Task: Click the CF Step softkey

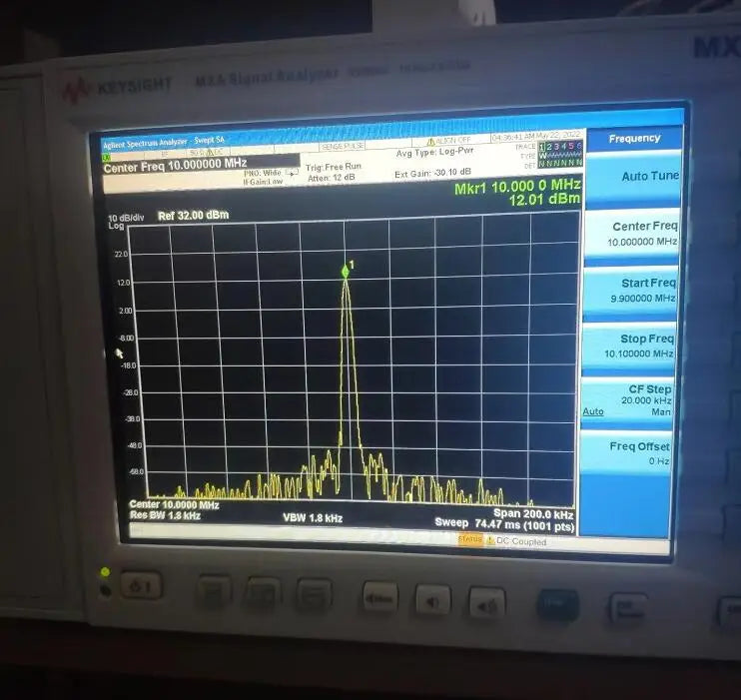Action: coord(627,401)
